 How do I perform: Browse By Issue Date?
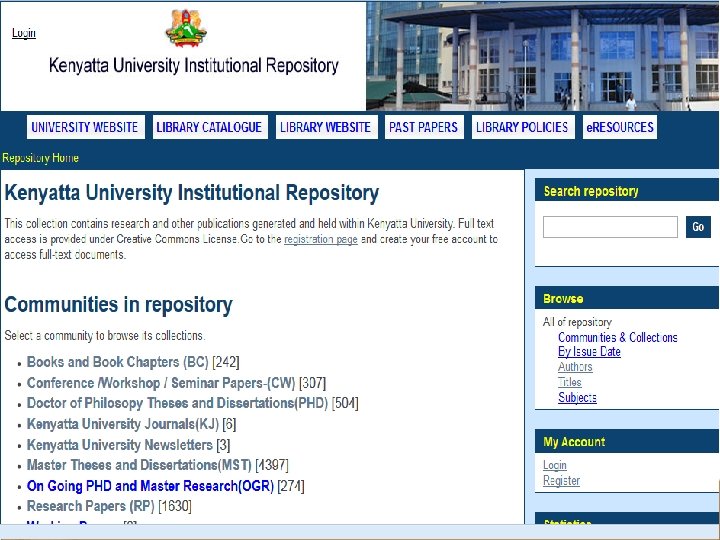click(x=589, y=352)
